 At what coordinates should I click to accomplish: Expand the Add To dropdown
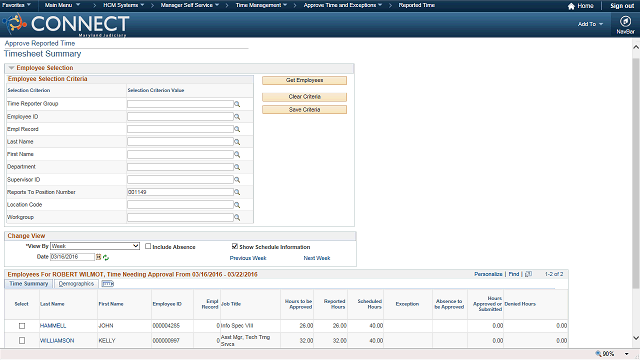590,24
